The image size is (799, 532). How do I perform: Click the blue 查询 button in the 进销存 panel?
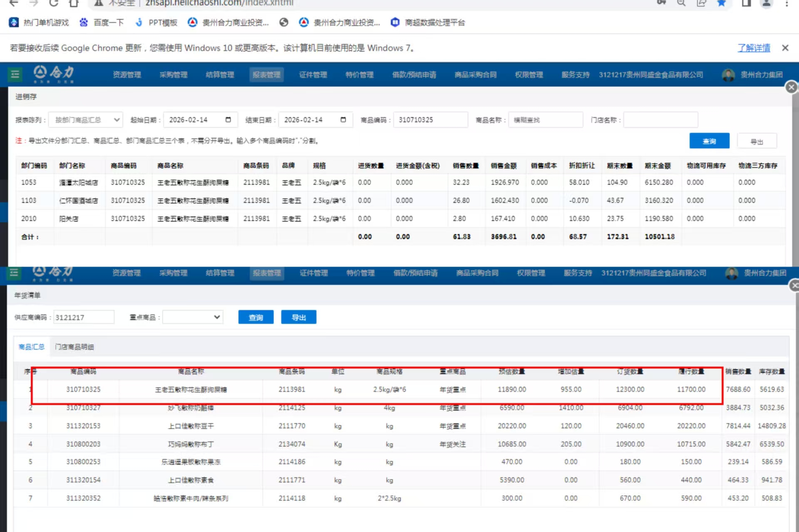709,141
